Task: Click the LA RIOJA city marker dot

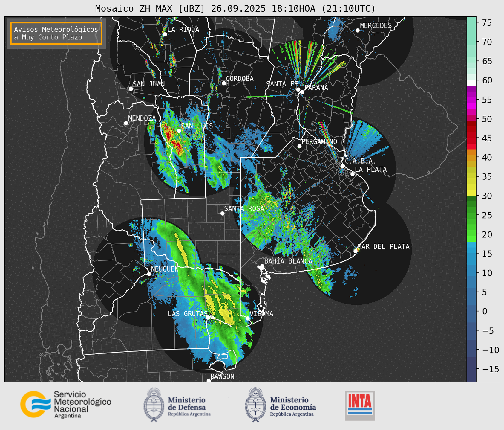Action: coord(165,34)
